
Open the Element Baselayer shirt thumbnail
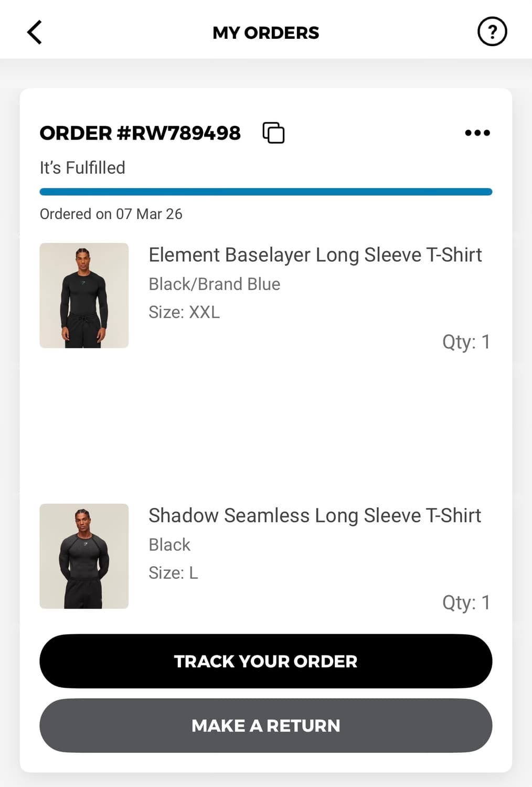click(84, 295)
